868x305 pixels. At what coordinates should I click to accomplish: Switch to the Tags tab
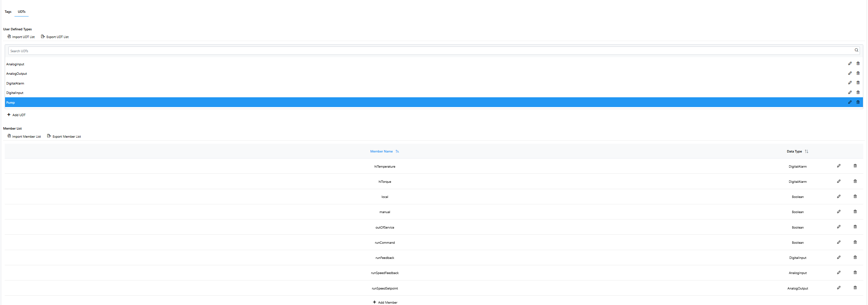pyautogui.click(x=8, y=12)
